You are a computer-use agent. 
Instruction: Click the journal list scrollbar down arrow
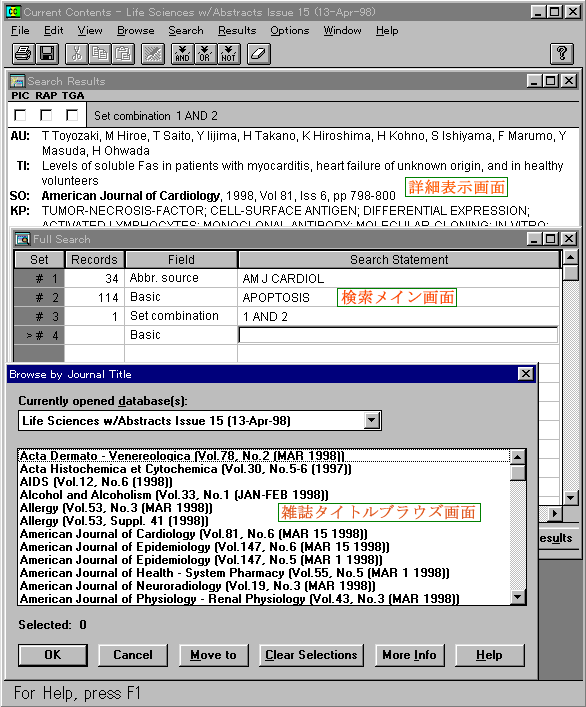click(518, 597)
